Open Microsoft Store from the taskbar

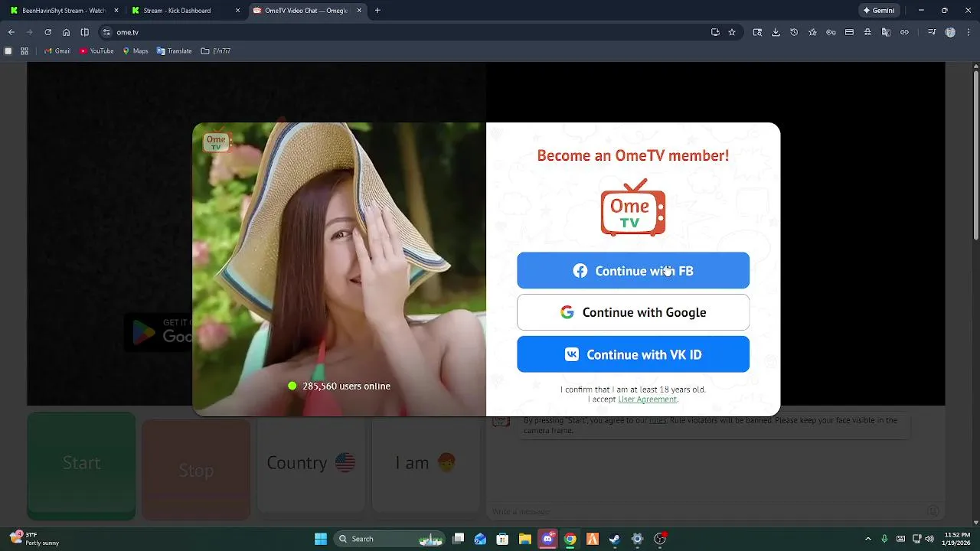[x=502, y=539]
